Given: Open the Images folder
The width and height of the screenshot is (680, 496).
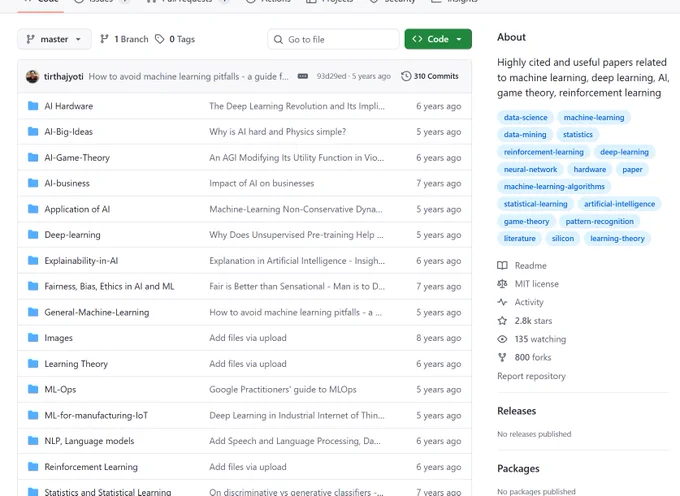Looking at the screenshot, I should (59, 338).
